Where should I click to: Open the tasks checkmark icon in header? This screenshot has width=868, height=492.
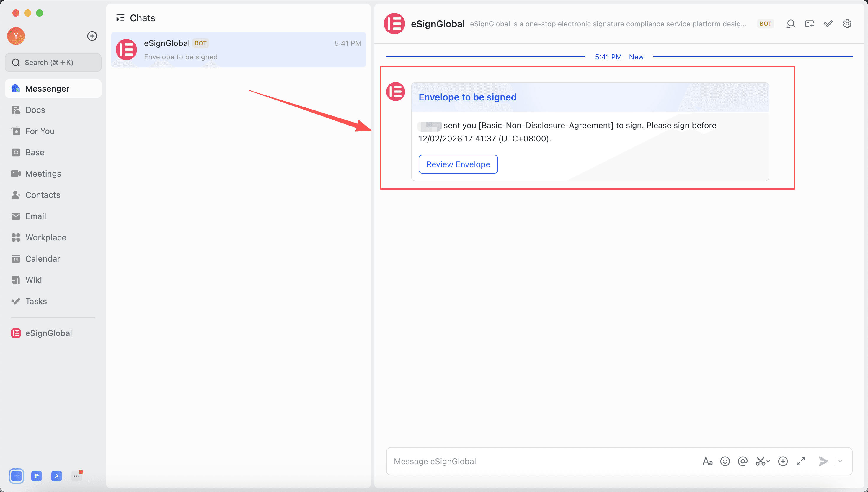pyautogui.click(x=828, y=24)
